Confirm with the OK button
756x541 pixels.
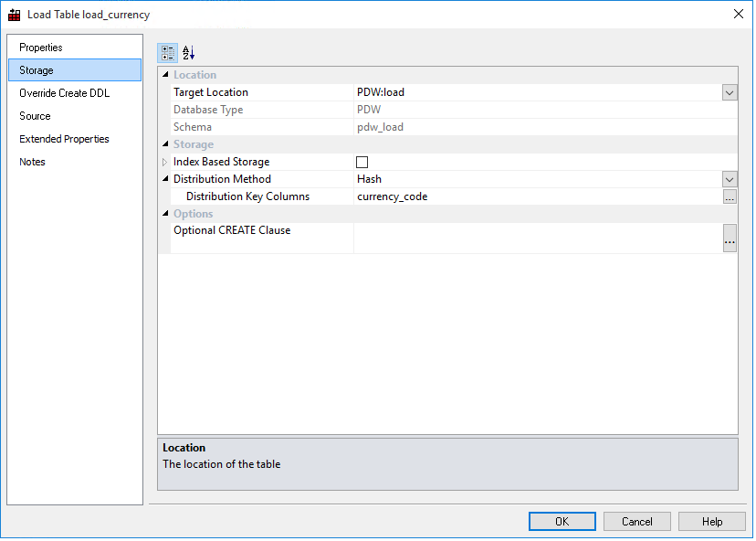[562, 521]
